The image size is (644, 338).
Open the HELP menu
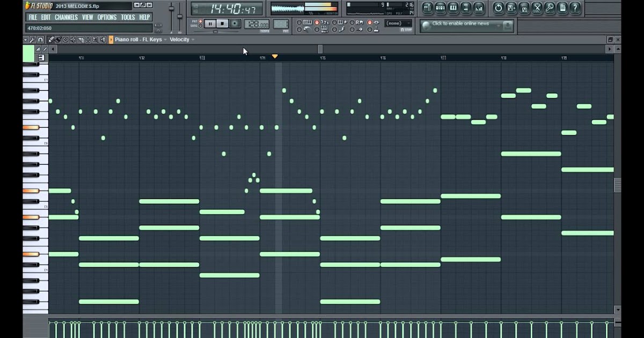pyautogui.click(x=145, y=17)
